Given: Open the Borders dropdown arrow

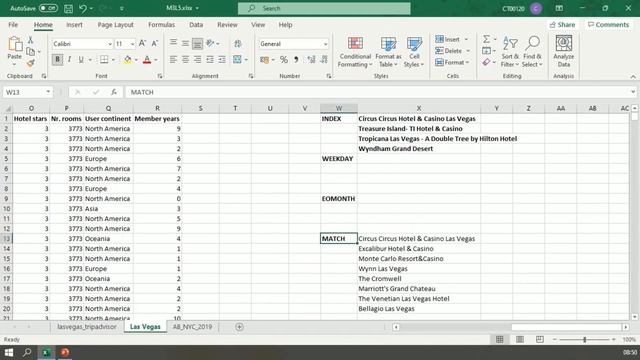Looking at the screenshot, I should (113, 60).
